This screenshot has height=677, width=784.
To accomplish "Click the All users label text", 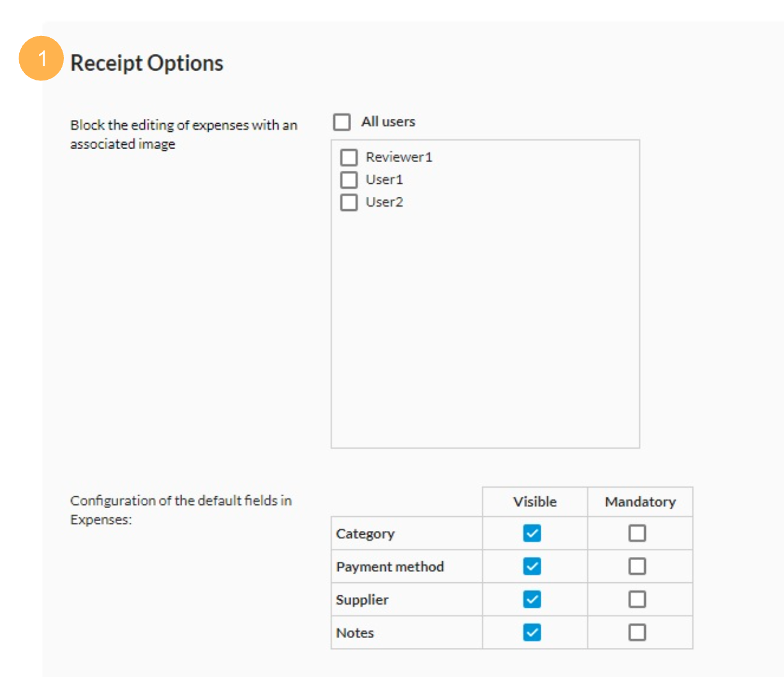I will tap(388, 122).
